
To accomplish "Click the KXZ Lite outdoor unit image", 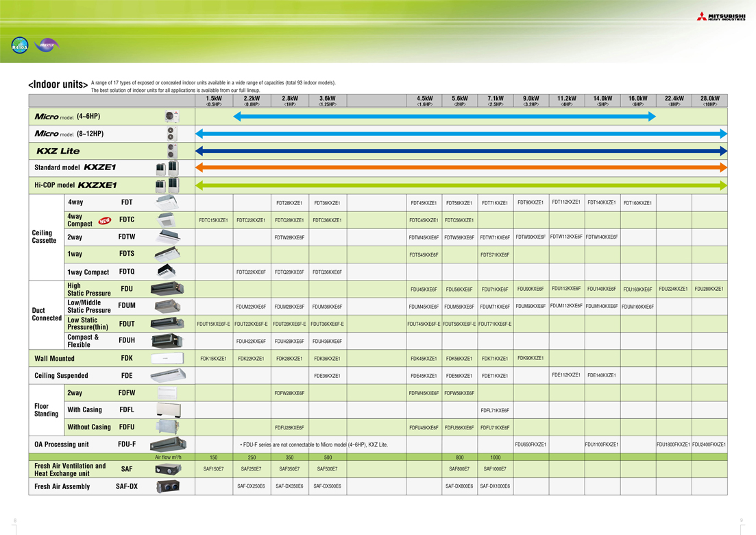I will [x=171, y=151].
